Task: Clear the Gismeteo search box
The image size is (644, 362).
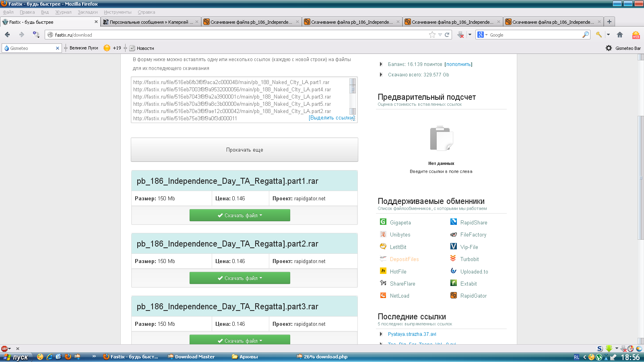Action: coord(58,48)
